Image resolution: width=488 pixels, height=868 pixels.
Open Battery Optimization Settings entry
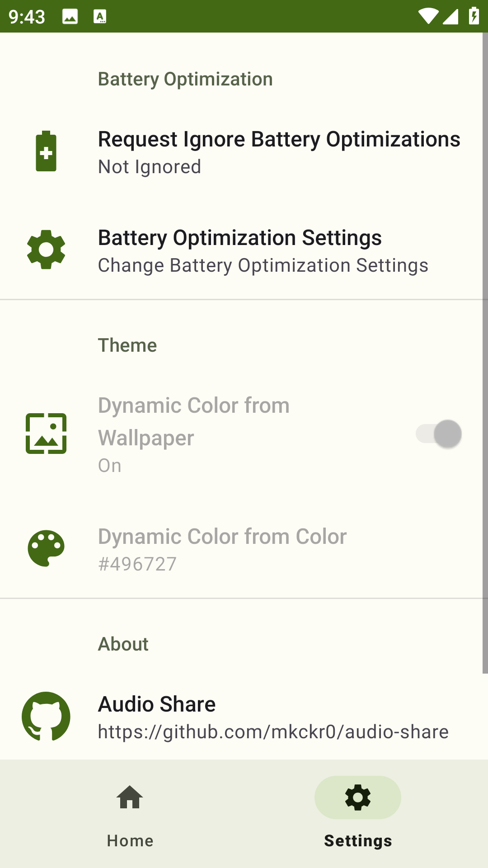point(240,238)
